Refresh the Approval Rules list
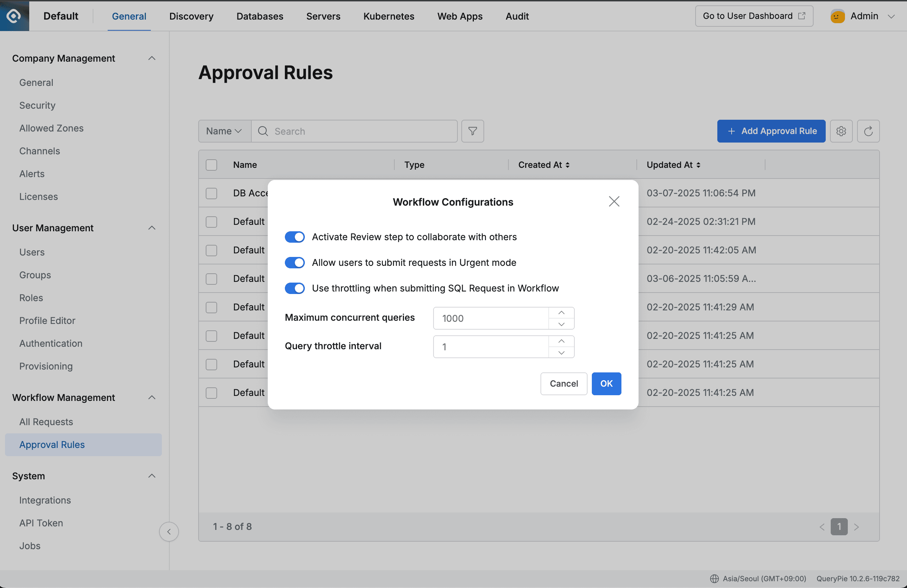The image size is (907, 588). click(868, 131)
